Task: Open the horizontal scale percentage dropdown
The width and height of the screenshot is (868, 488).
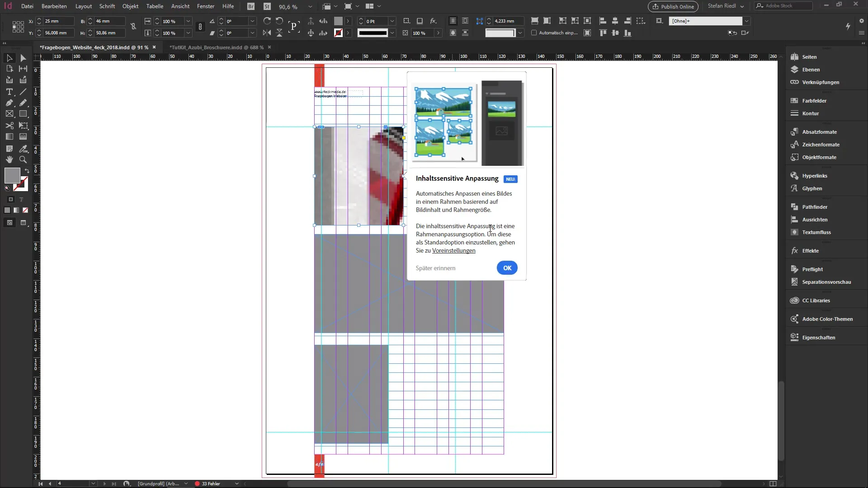Action: [188, 21]
